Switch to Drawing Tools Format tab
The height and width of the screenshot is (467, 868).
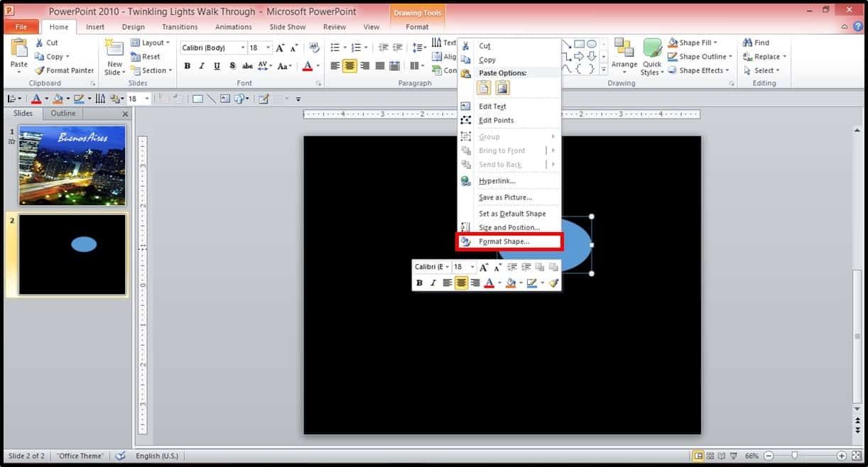tap(417, 27)
